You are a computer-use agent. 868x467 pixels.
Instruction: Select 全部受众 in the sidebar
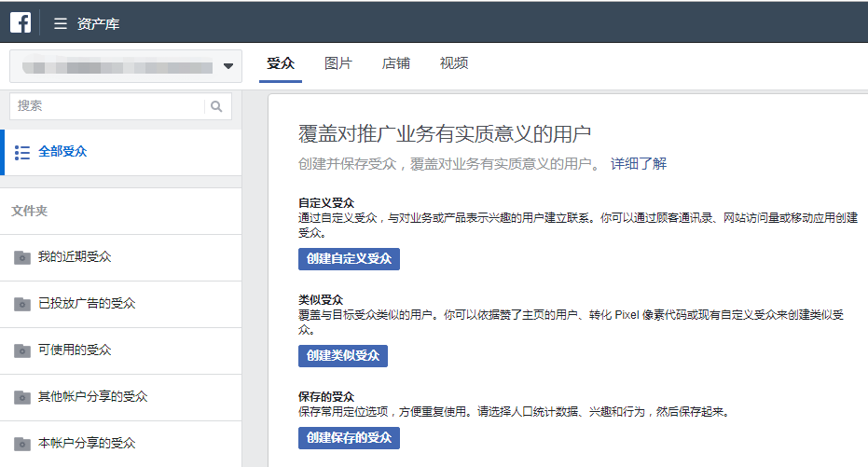click(x=62, y=152)
